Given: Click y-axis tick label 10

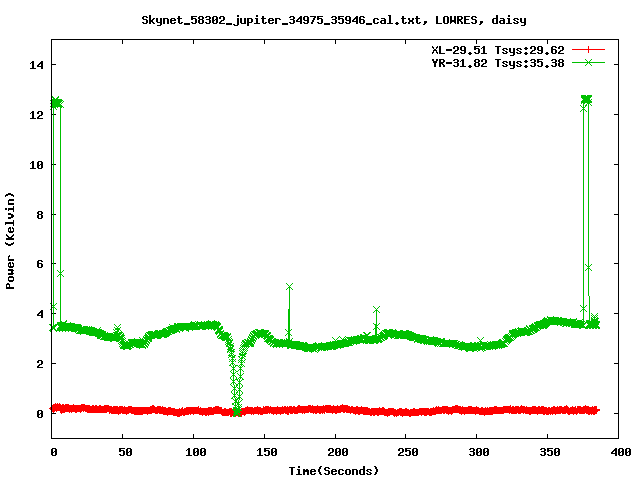Looking at the screenshot, I should click(x=36, y=165).
